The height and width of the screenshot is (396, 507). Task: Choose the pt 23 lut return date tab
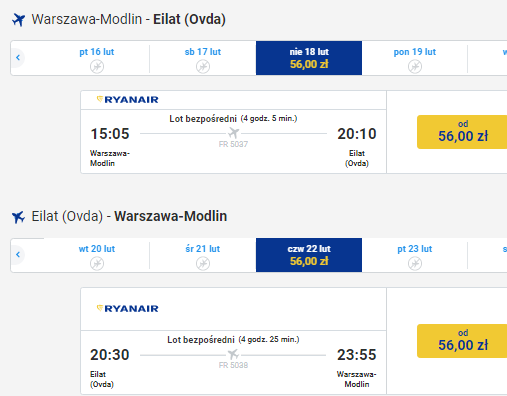pos(415,255)
